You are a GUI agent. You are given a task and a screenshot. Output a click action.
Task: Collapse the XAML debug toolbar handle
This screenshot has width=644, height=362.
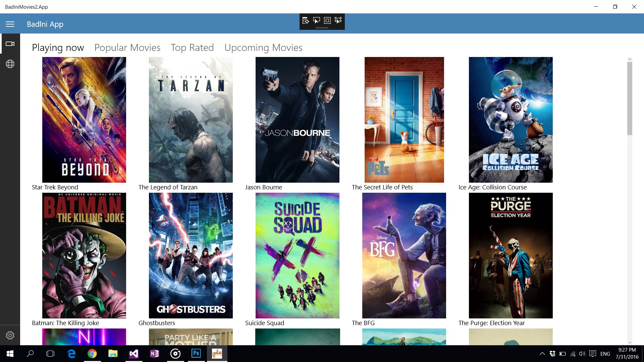tap(322, 28)
